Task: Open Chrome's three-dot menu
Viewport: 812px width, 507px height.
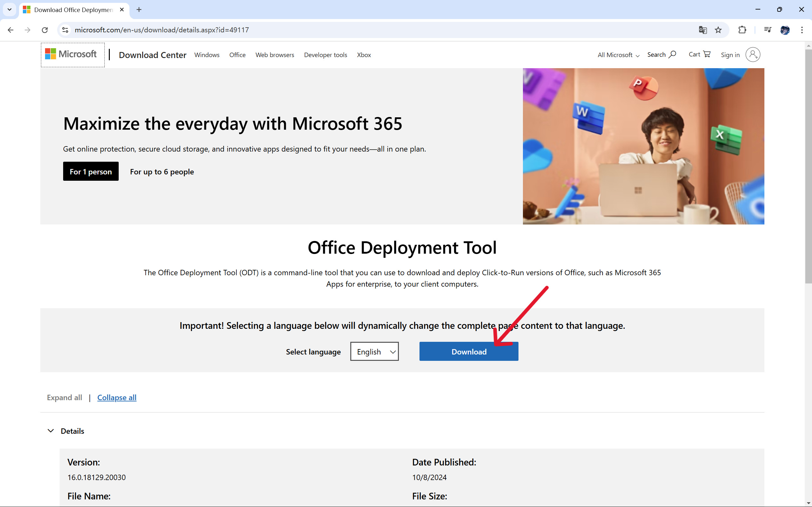Action: [802, 30]
